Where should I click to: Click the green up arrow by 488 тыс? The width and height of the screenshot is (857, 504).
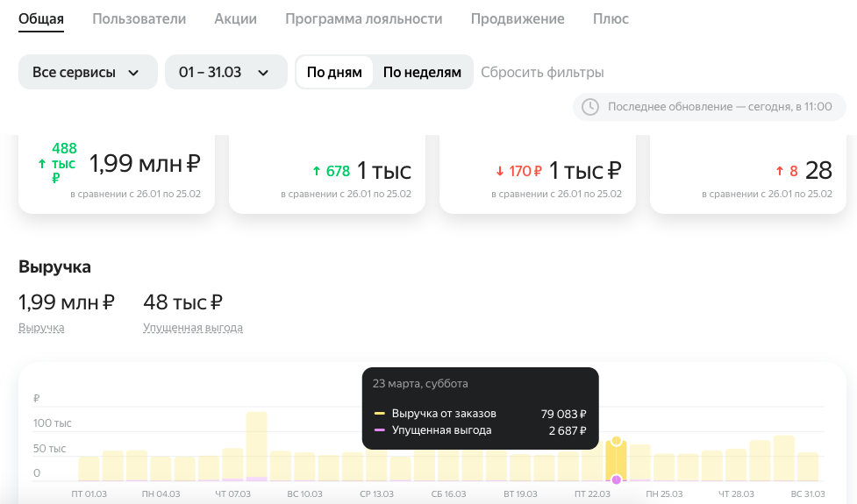[x=42, y=163]
